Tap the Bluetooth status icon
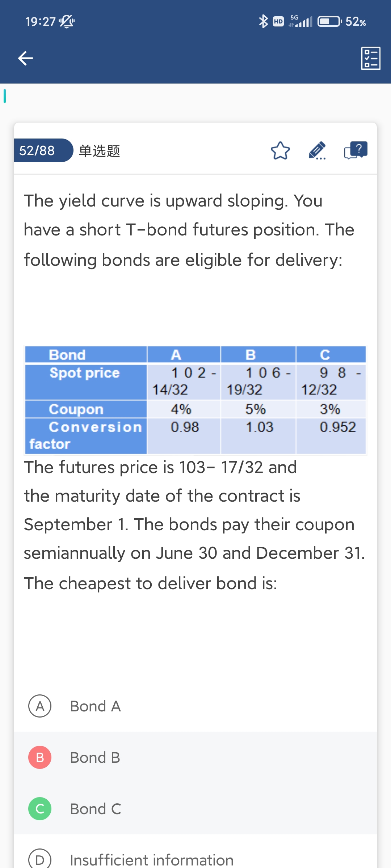Viewport: 391px width, 868px height. click(263, 21)
